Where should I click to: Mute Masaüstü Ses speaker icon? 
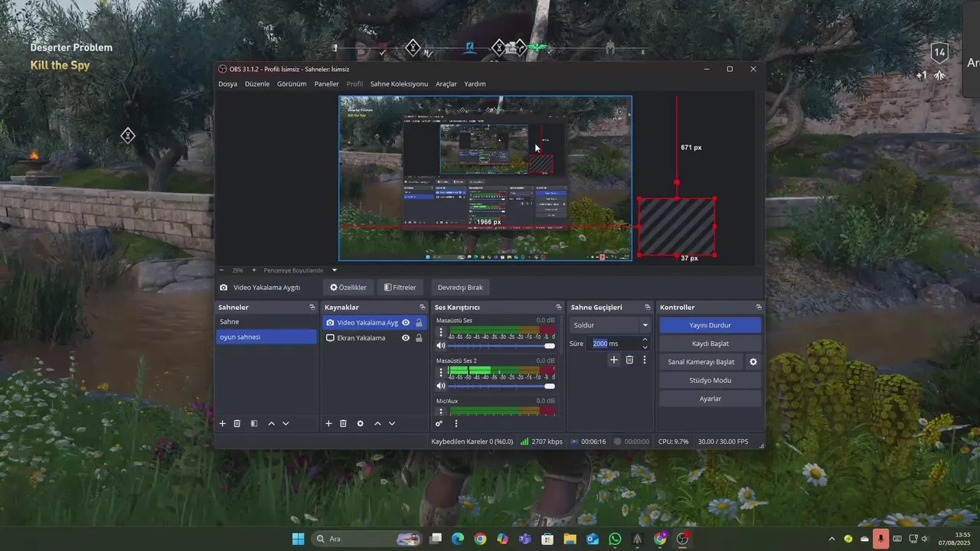pyautogui.click(x=440, y=346)
